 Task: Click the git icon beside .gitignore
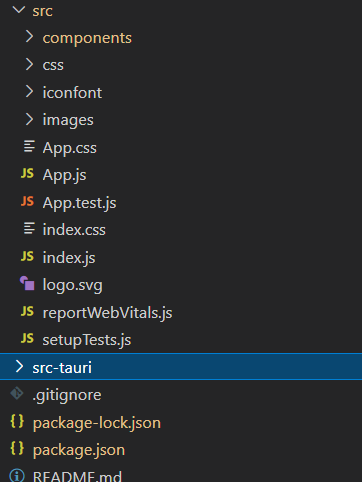tap(17, 393)
